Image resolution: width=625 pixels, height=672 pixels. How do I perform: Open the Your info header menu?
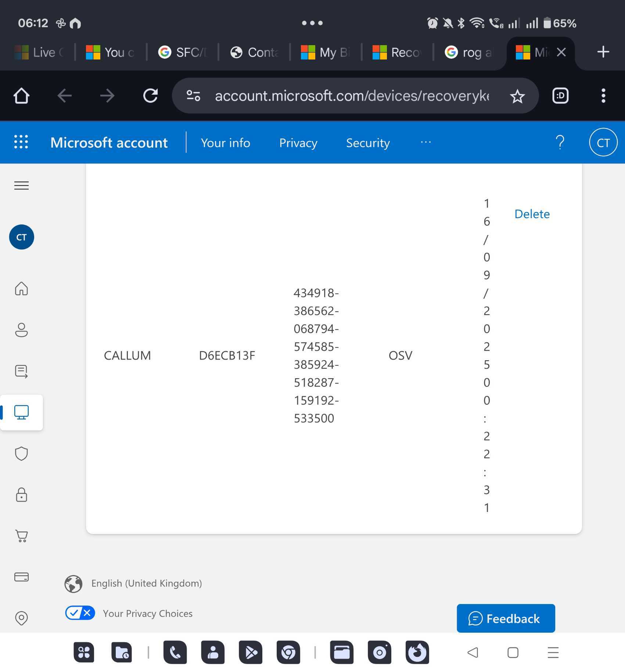(226, 143)
